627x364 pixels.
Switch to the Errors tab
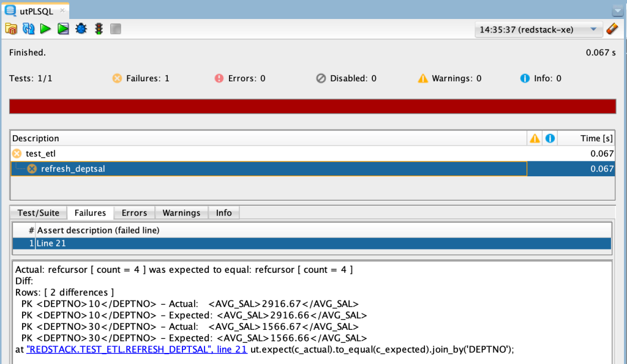(x=133, y=212)
